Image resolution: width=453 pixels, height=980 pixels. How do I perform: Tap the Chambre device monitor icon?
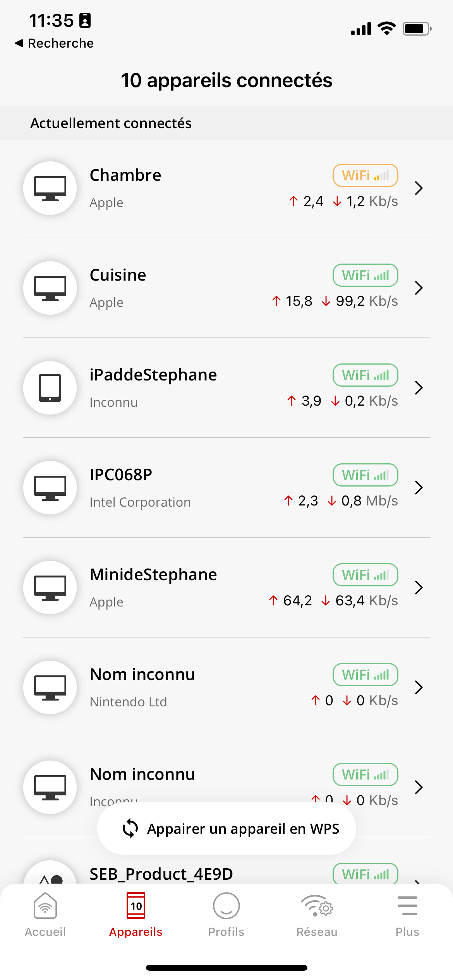tap(50, 188)
